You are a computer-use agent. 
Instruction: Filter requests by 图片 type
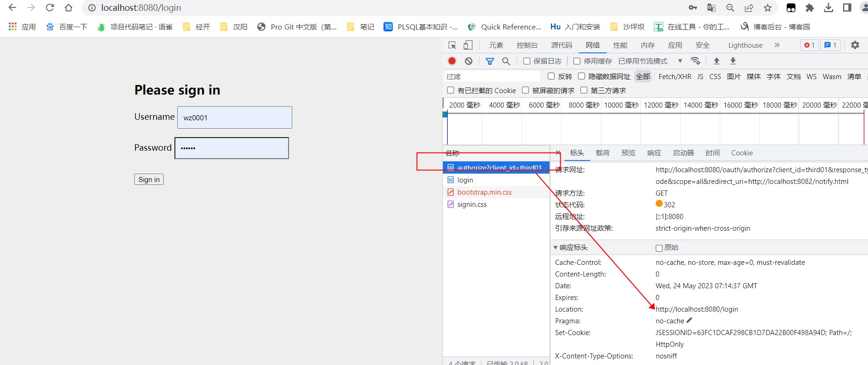(x=733, y=76)
